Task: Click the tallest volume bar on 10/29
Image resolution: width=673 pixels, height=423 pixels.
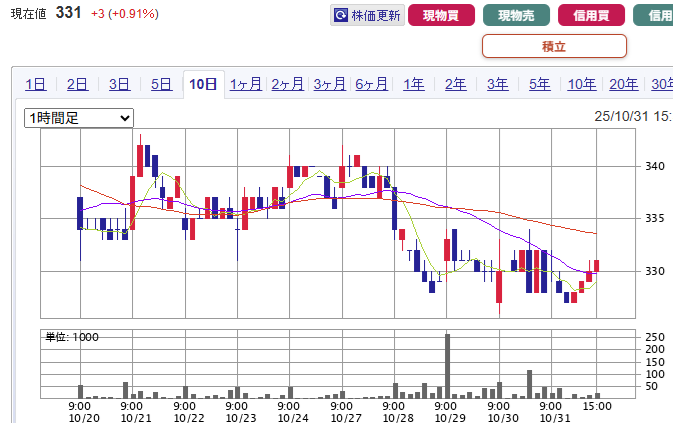Action: point(447,365)
